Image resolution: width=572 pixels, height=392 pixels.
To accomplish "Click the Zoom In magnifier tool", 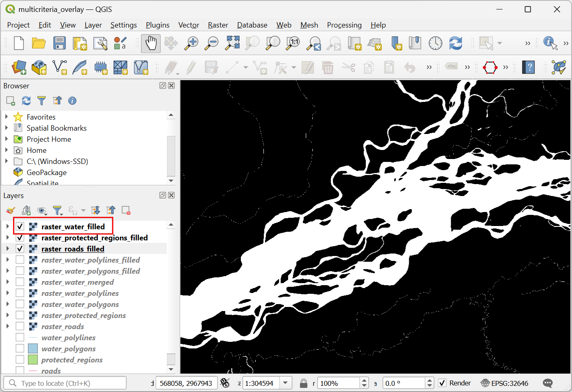I will tap(191, 43).
